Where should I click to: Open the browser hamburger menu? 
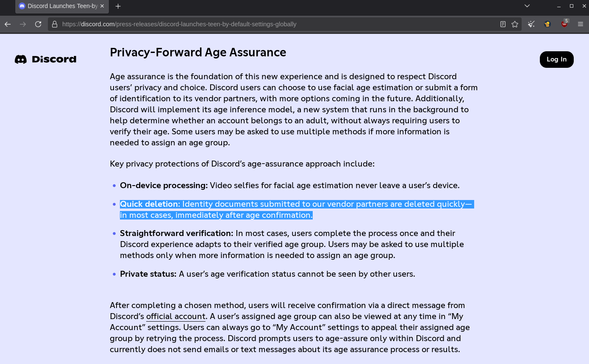[x=581, y=24]
